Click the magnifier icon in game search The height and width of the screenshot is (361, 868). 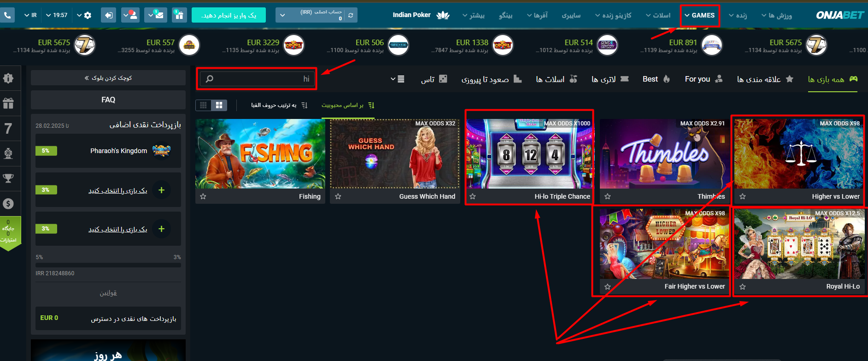[x=209, y=79]
